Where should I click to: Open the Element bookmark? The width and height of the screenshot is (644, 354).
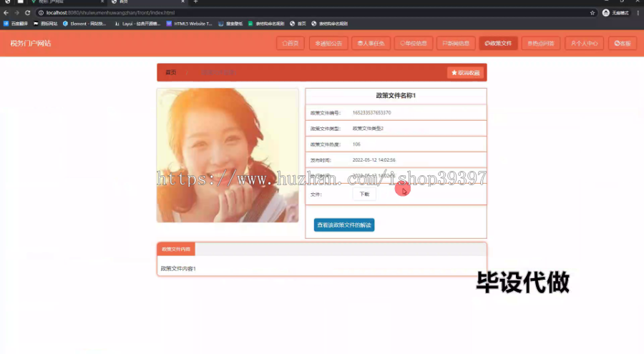click(84, 24)
